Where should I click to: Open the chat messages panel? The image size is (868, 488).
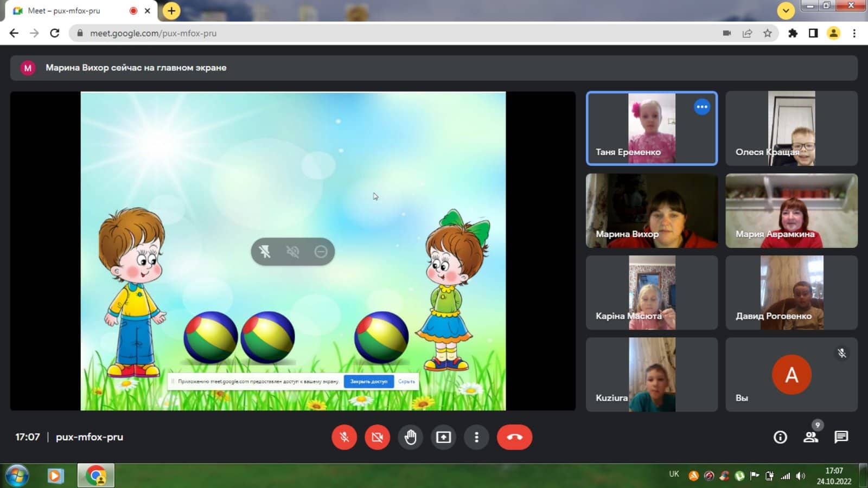(841, 437)
